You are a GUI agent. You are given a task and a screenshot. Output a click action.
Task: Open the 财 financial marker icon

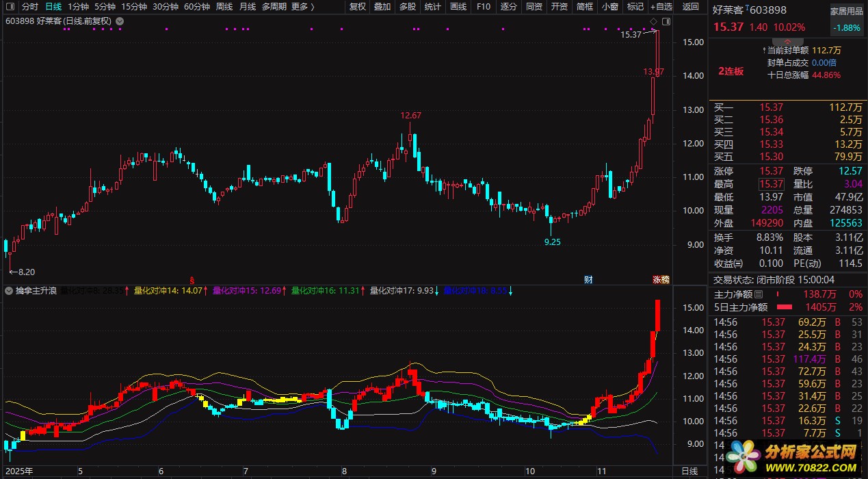(588, 280)
